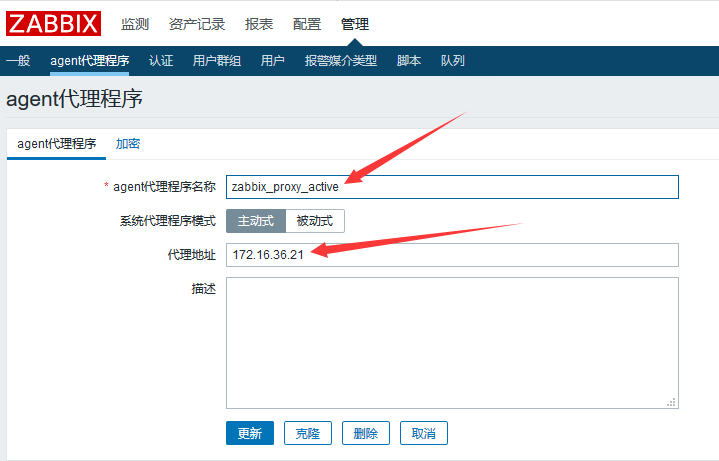Click the resize handle of 描述 textarea
Viewport: 719px width, 461px height.
tap(673, 402)
